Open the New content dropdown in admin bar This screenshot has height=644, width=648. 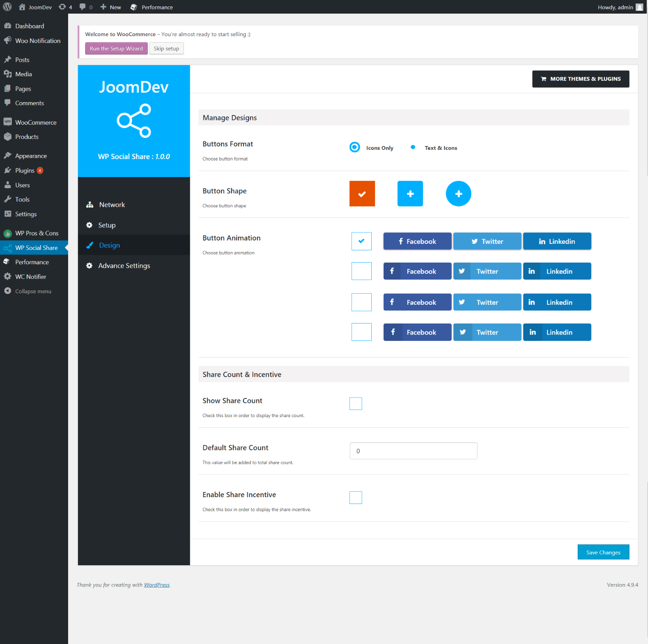point(111,7)
